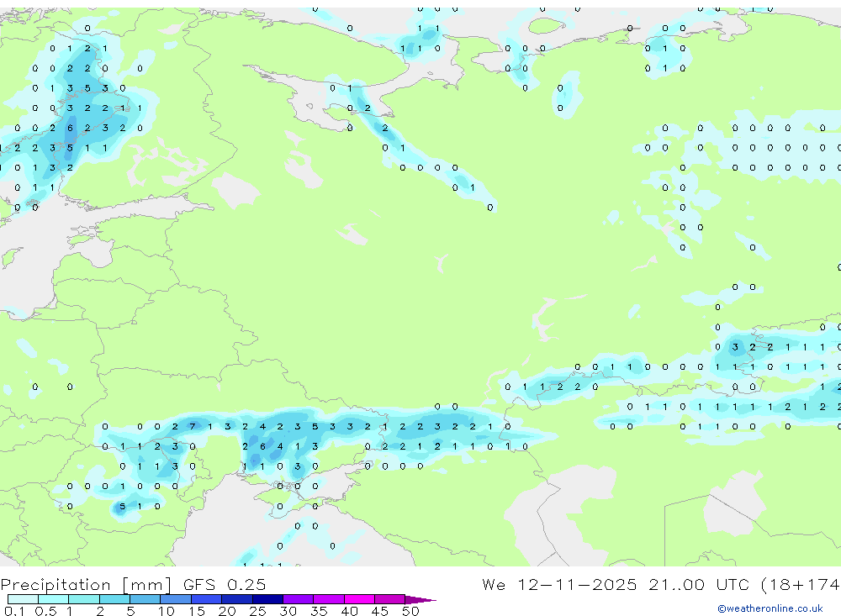
Task: Click the legend label "35"
Action: pyautogui.click(x=319, y=611)
